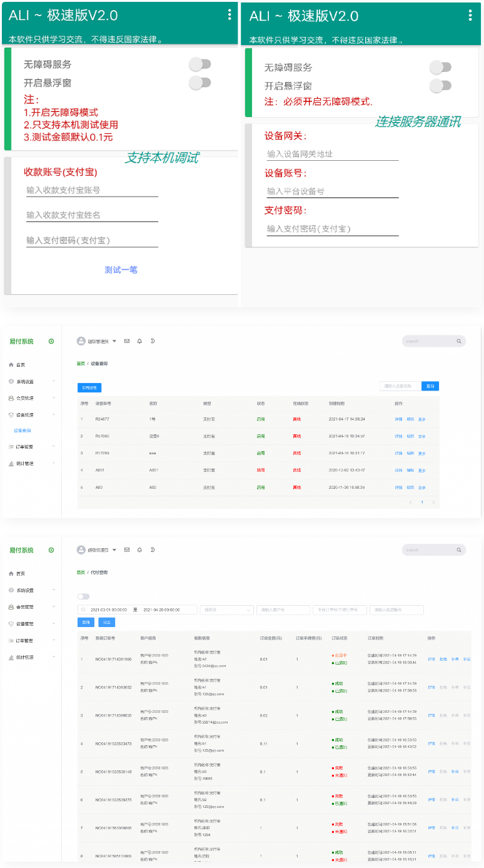Click the user avatar on the 设备查询 page
The width and height of the screenshot is (484, 868).
click(x=81, y=341)
